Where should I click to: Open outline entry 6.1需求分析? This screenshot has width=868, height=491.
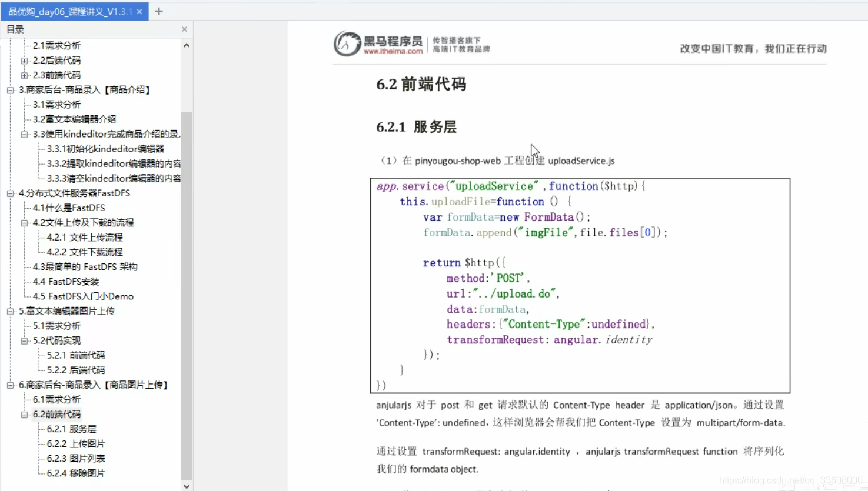pyautogui.click(x=56, y=399)
